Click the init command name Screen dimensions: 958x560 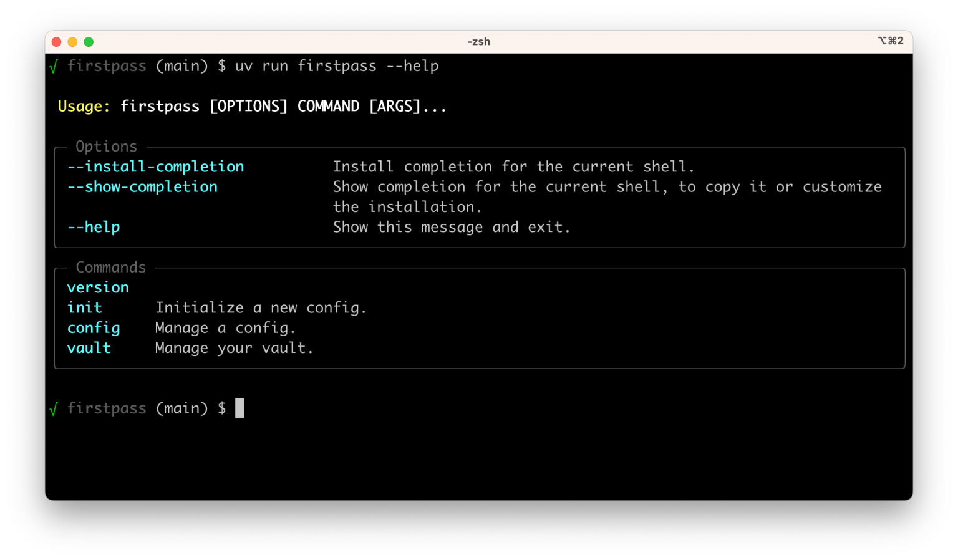(x=84, y=308)
